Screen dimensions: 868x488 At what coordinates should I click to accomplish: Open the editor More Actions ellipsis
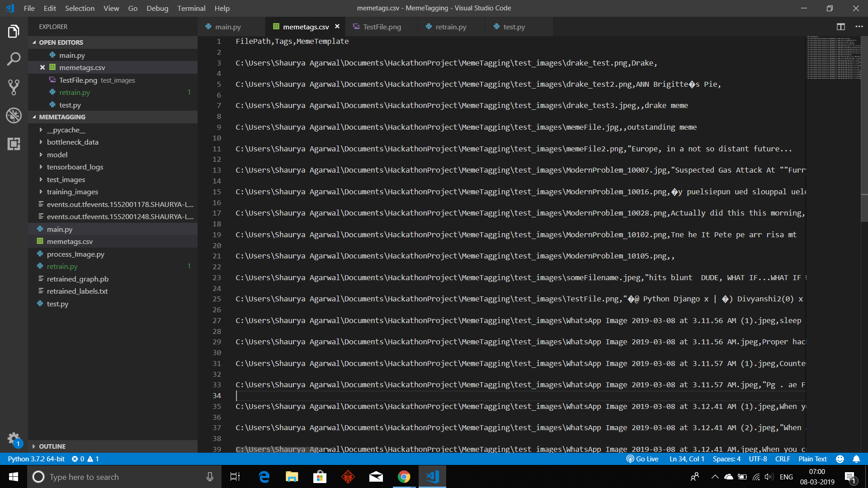(x=859, y=27)
